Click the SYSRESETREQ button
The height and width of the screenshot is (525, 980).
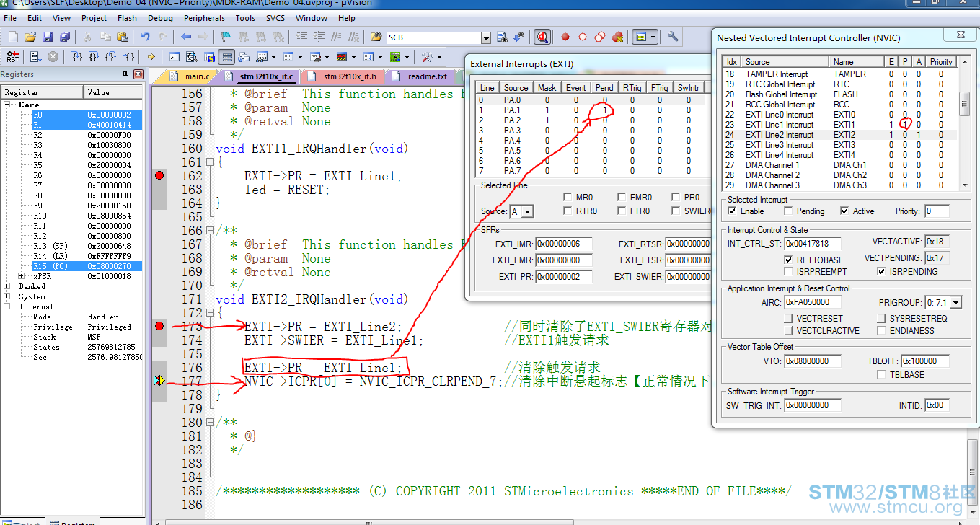(882, 319)
